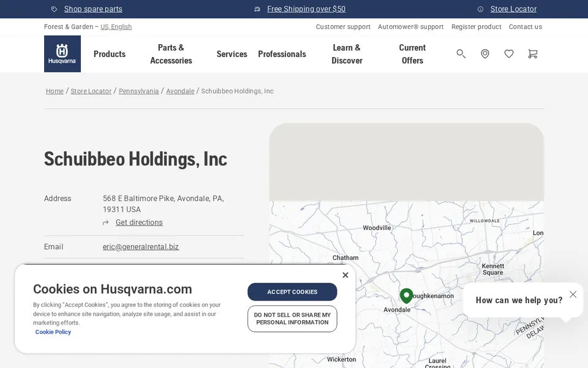
Task: Open the Professionals menu
Action: [x=282, y=54]
